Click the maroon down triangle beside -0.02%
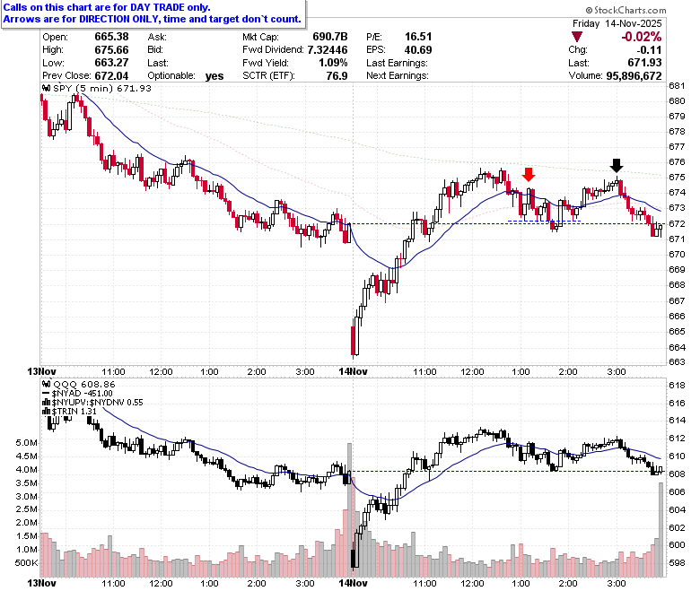700x591 pixels. click(x=577, y=37)
